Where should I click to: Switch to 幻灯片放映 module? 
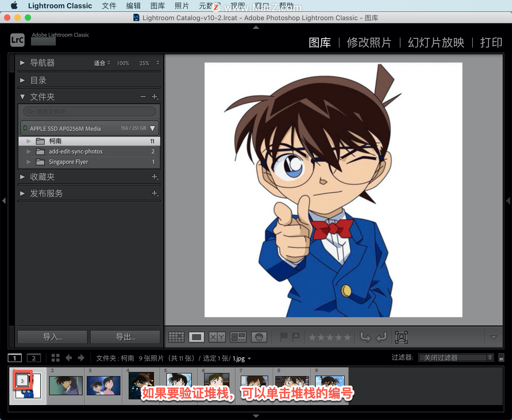click(x=436, y=43)
